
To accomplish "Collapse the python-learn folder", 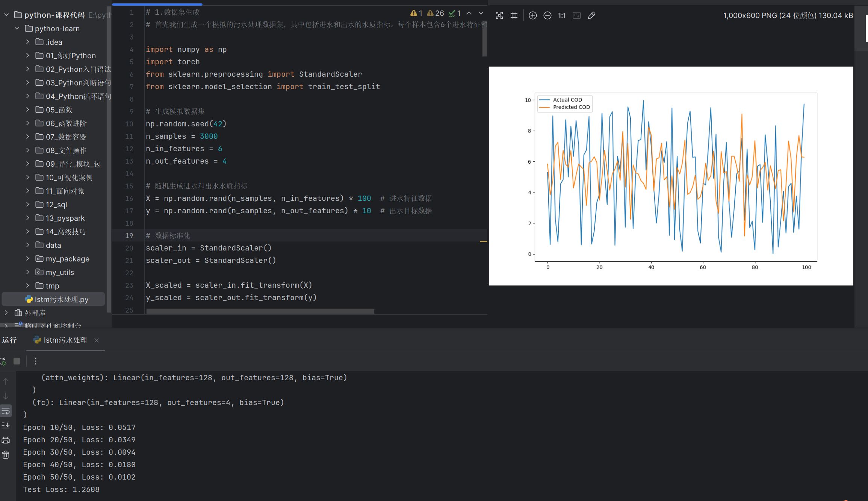I will 17,29.
